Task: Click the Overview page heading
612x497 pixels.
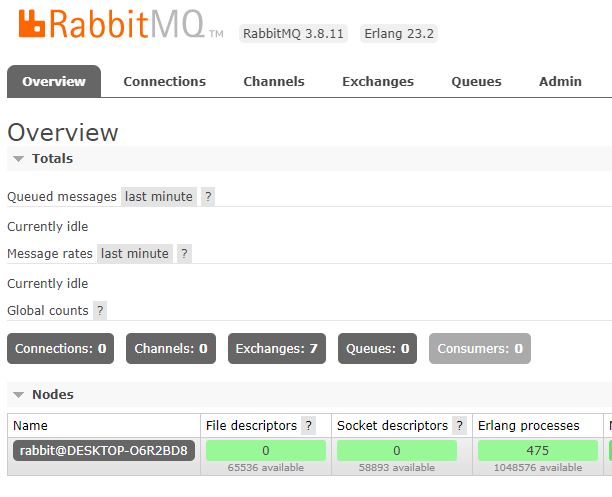Action: pos(63,132)
